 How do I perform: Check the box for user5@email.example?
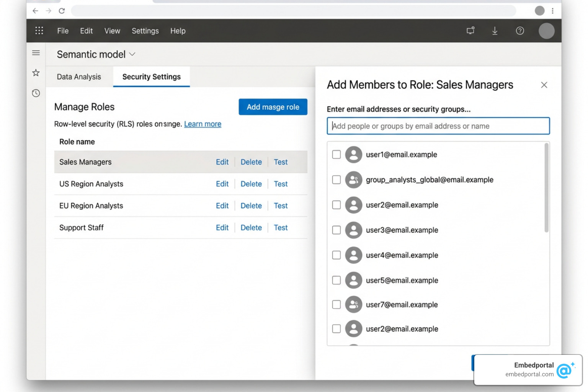coord(336,280)
